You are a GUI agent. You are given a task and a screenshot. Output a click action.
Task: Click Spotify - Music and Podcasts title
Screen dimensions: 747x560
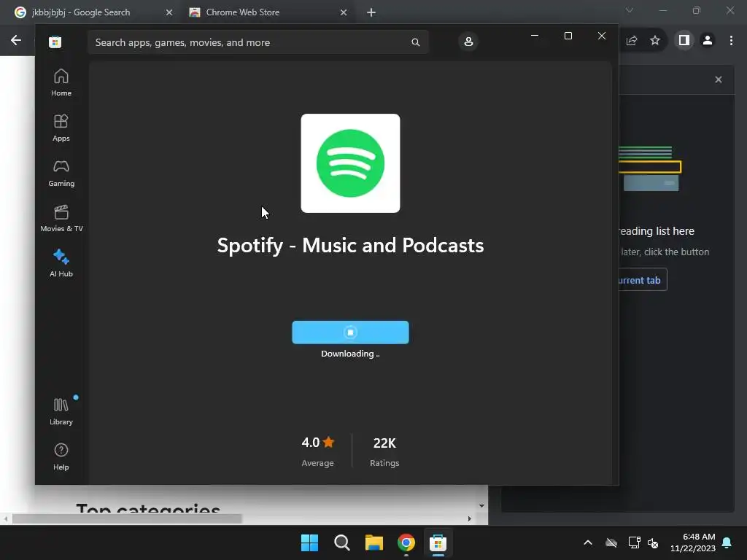tap(350, 245)
